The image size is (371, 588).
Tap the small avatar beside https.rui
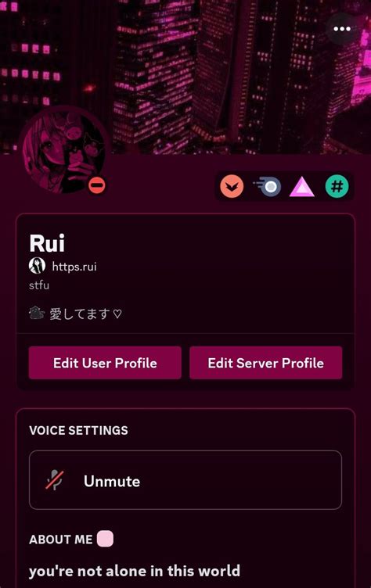(37, 266)
